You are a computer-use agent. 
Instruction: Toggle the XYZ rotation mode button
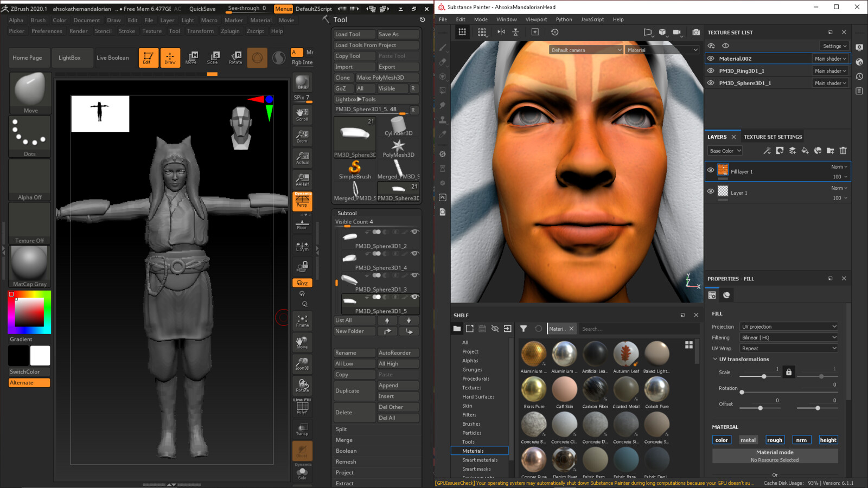pyautogui.click(x=302, y=283)
